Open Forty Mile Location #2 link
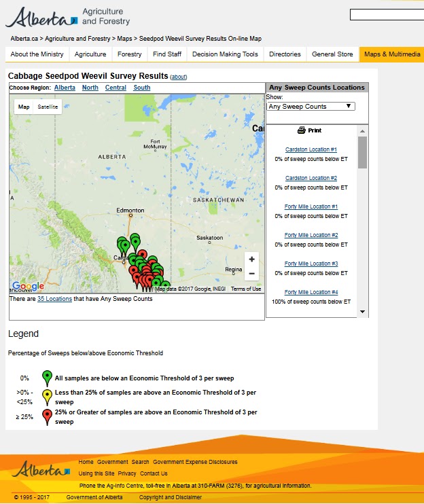The height and width of the screenshot is (504, 424). click(x=311, y=235)
